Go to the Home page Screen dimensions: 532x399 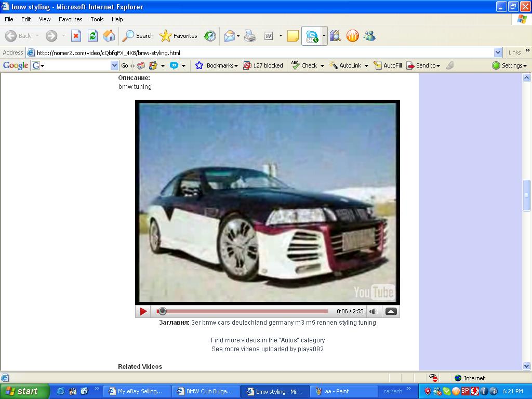coord(109,36)
